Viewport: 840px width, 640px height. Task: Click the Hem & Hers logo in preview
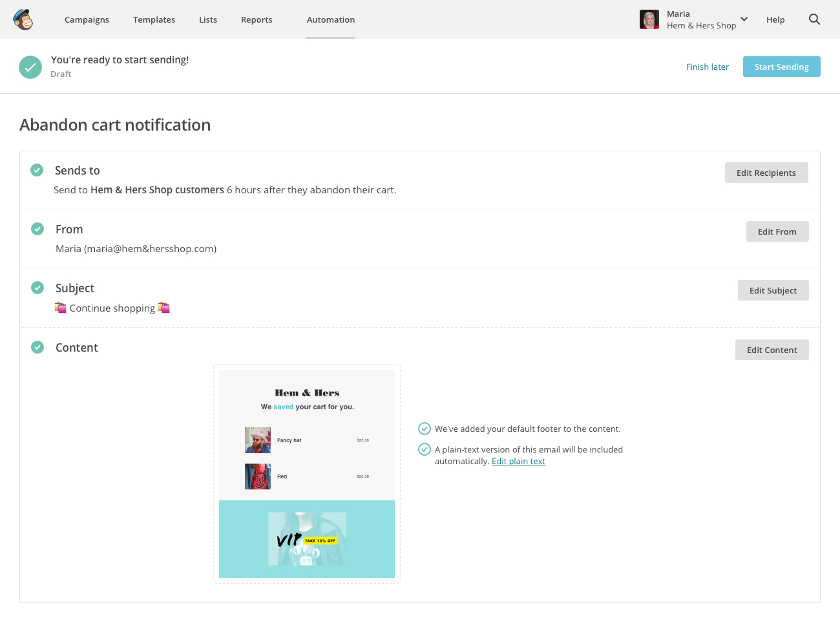point(307,392)
